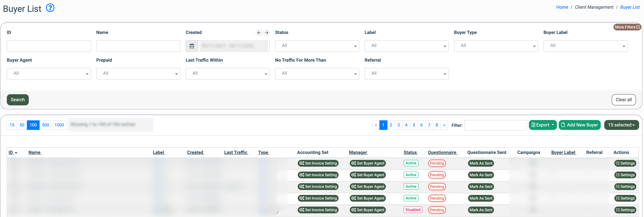Show 500 entries per page
This screenshot has height=217, width=644.
pos(46,125)
